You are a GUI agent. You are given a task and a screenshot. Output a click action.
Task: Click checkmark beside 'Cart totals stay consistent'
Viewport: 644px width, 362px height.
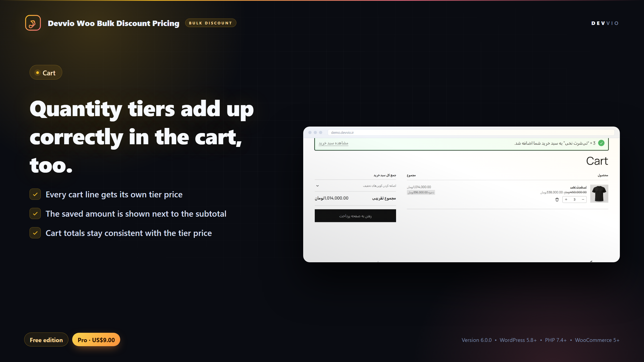pos(35,233)
